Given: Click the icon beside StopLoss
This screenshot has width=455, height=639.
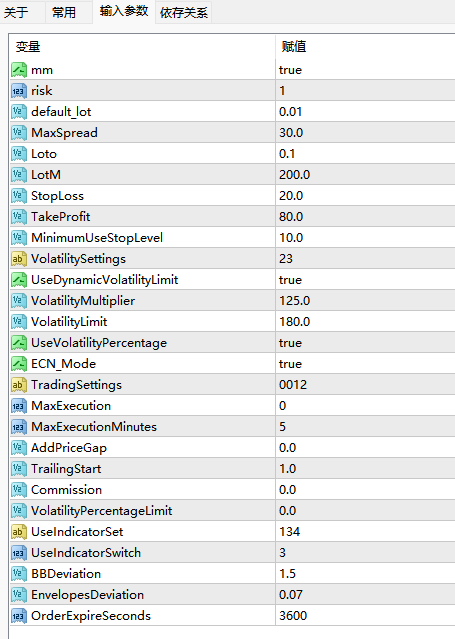Looking at the screenshot, I should click(19, 196).
